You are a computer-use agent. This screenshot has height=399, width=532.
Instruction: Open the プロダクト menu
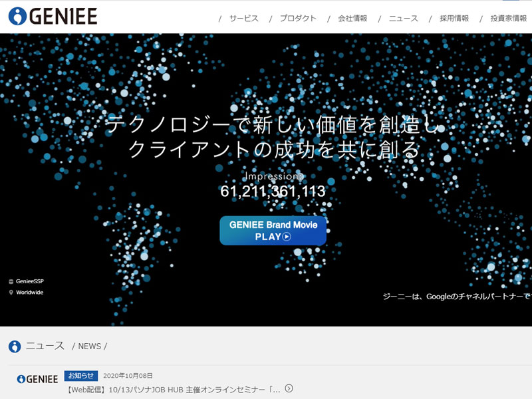point(298,19)
